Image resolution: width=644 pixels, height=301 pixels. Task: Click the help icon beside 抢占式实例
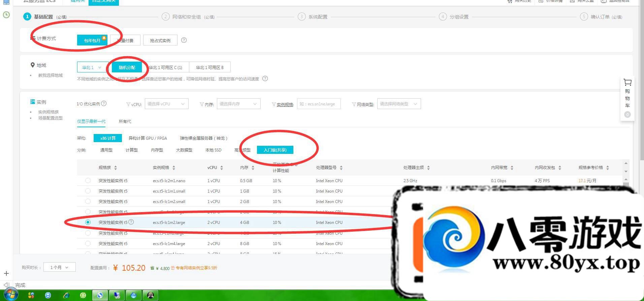(x=184, y=40)
